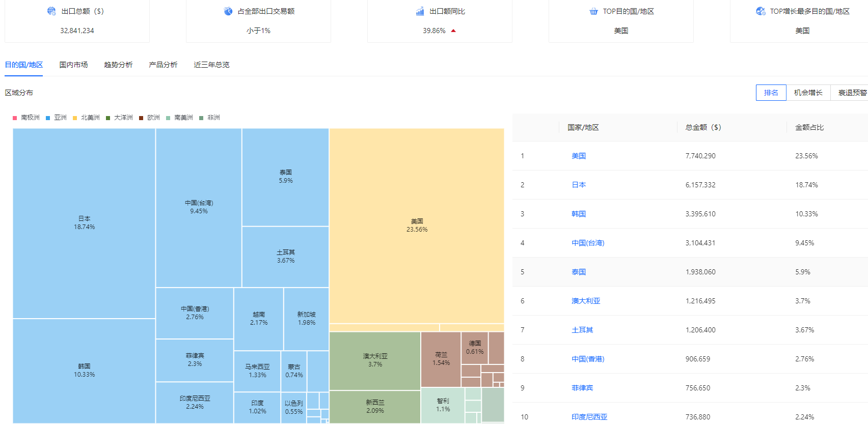Click the pie icon beside 占全部出口交易额
Screen dimensions: 868x424
(228, 11)
